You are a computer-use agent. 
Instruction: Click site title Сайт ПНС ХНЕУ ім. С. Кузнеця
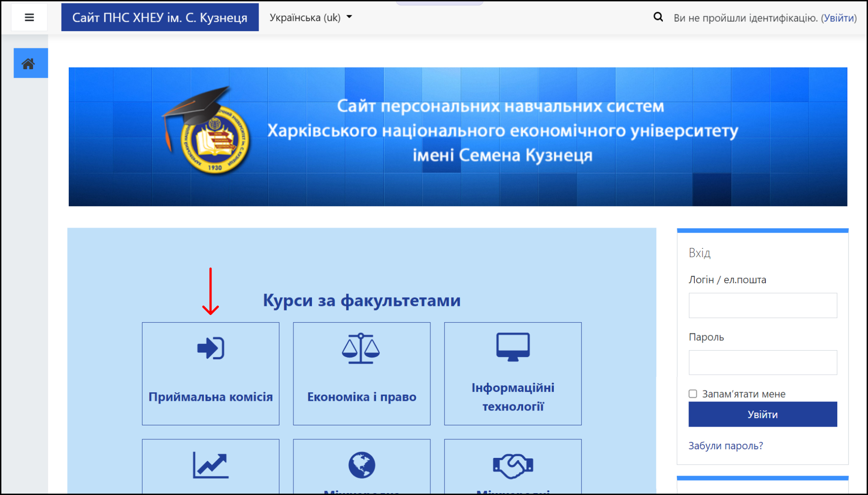coord(160,17)
